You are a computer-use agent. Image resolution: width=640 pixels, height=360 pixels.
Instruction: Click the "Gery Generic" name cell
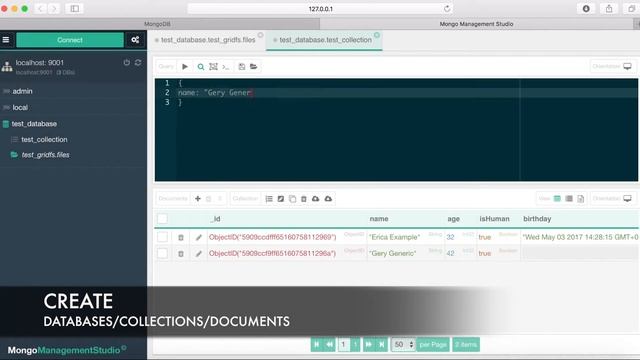(x=393, y=253)
